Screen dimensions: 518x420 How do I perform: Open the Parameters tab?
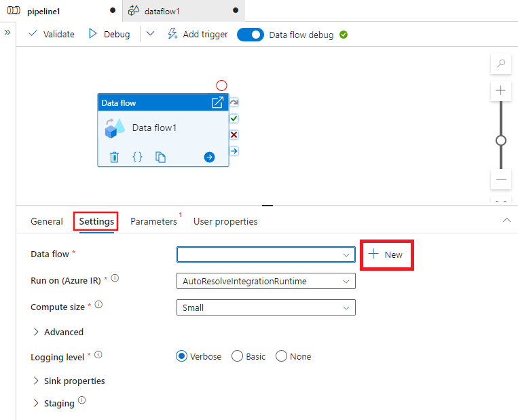point(153,221)
